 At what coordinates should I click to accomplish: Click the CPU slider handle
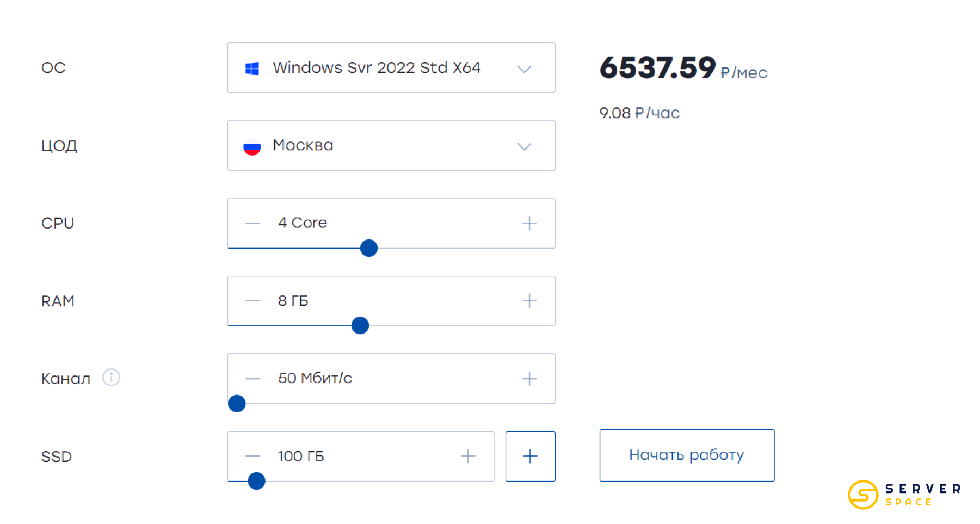click(x=369, y=248)
